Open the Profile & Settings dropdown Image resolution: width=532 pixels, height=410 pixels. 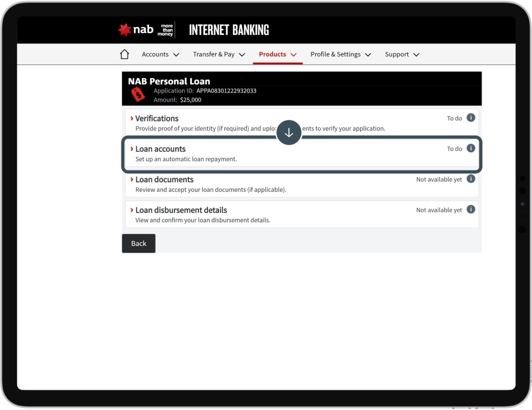(340, 54)
